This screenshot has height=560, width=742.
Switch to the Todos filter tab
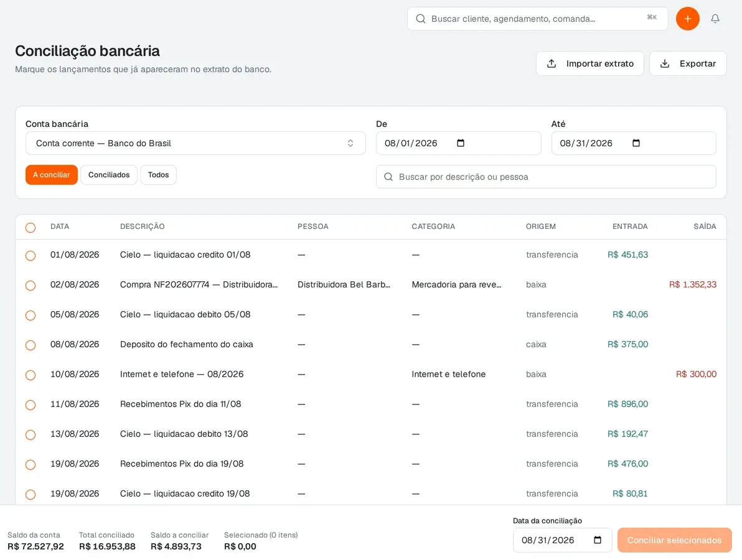(158, 175)
